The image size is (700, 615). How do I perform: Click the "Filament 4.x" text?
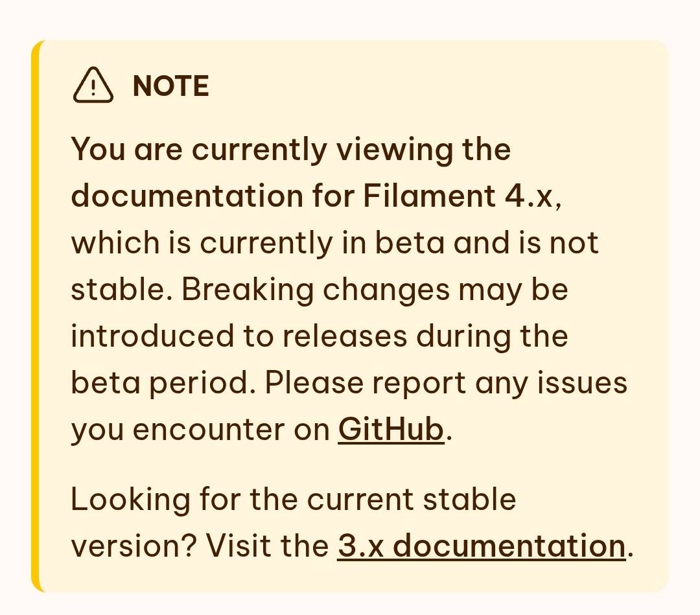(x=459, y=196)
